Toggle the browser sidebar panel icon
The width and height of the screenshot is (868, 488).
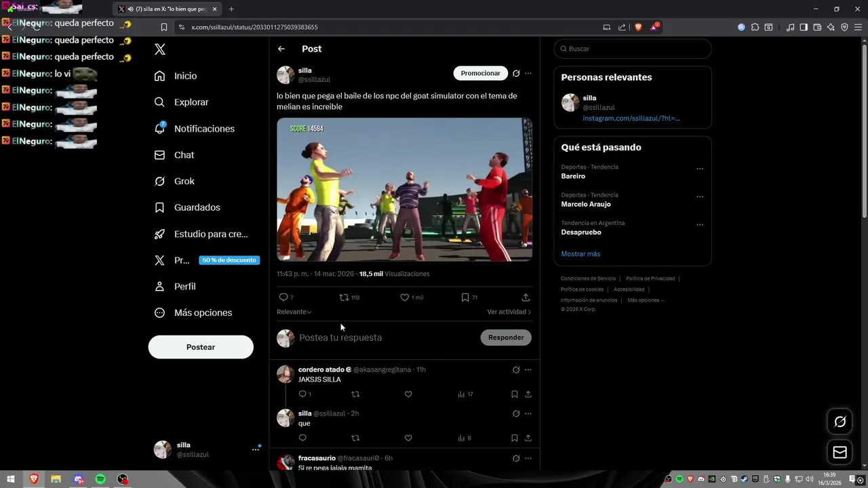(804, 27)
